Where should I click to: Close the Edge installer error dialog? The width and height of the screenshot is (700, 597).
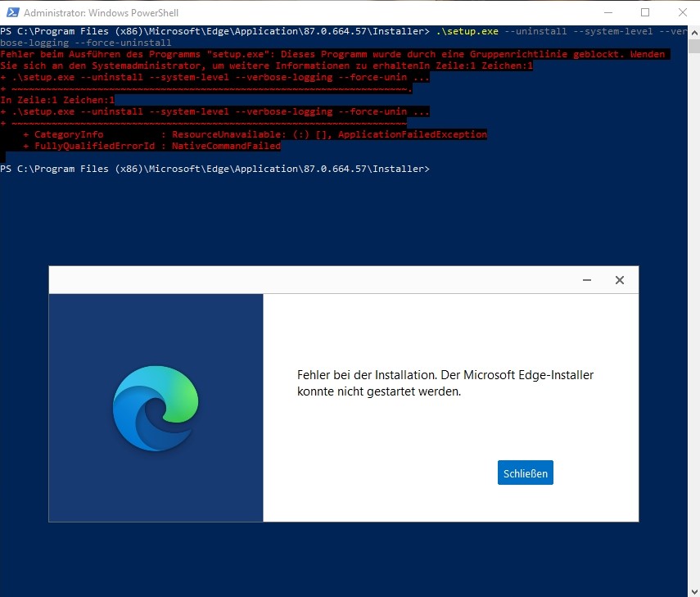pyautogui.click(x=620, y=280)
